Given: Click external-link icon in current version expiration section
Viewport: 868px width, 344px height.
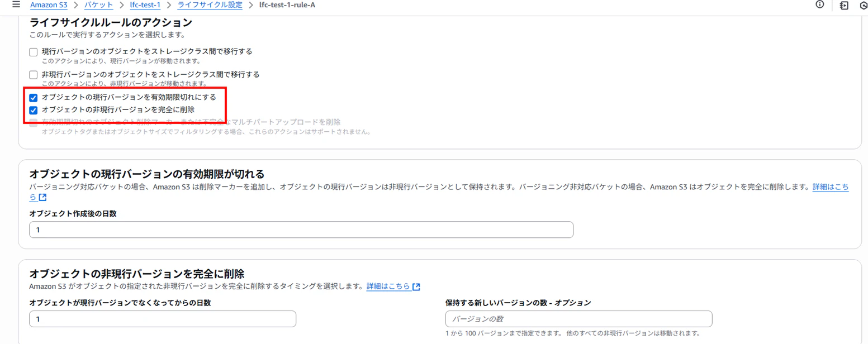Looking at the screenshot, I should (42, 198).
